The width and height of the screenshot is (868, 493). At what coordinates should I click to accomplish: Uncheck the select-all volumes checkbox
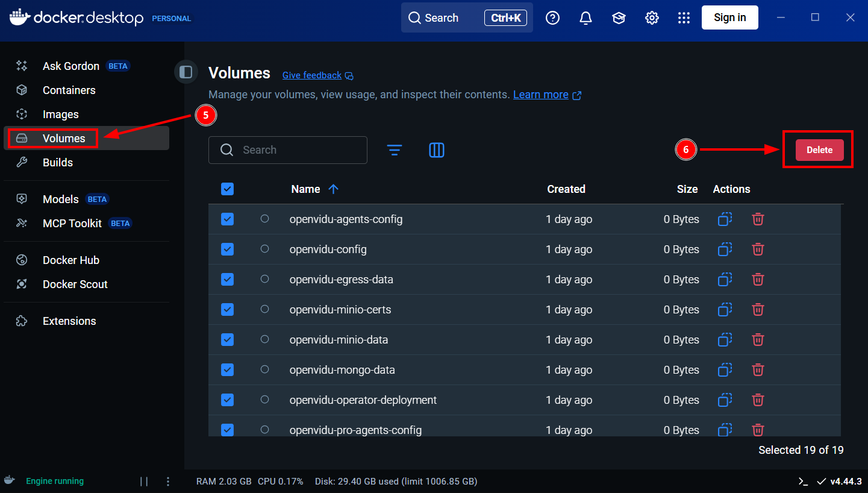[x=227, y=189]
